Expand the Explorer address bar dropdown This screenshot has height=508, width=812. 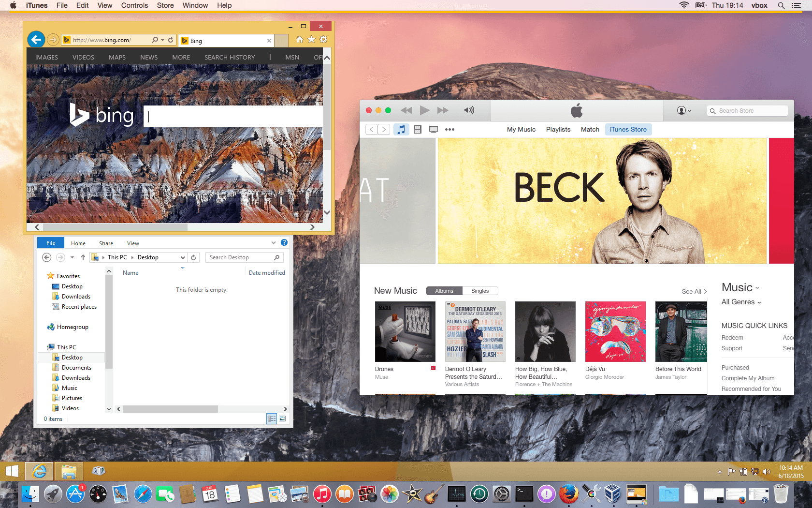pyautogui.click(x=183, y=257)
